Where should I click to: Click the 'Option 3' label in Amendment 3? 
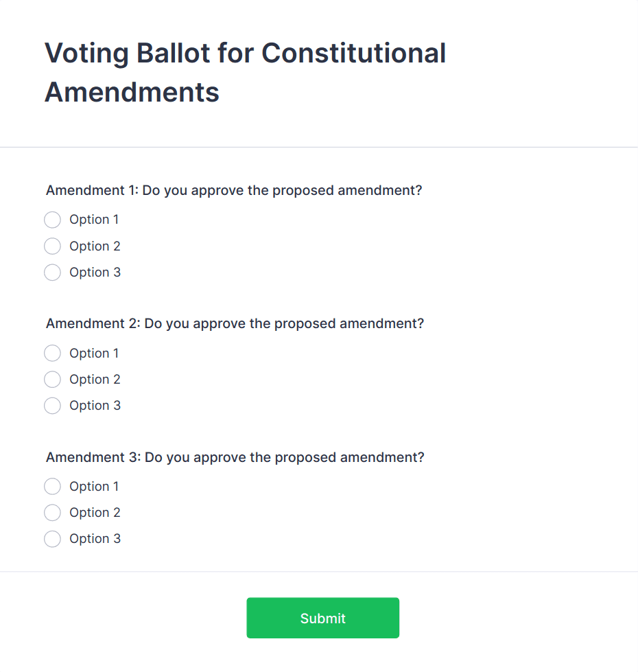point(95,539)
